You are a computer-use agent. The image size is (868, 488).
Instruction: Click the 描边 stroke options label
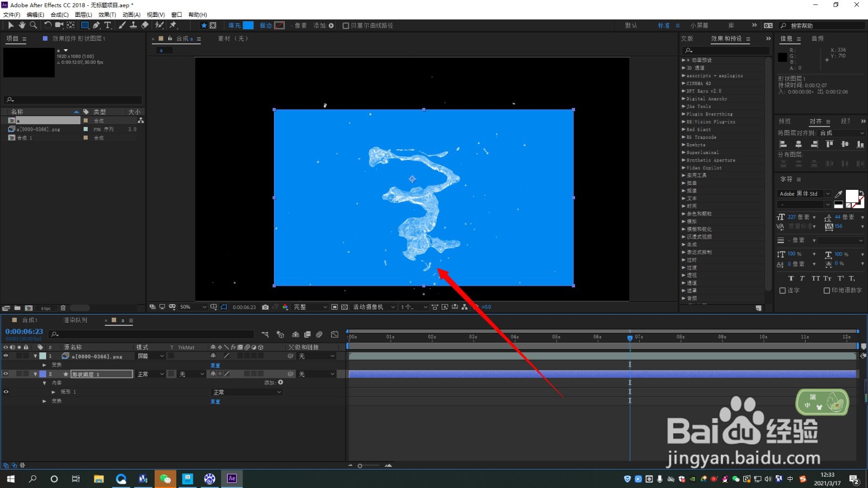point(266,25)
